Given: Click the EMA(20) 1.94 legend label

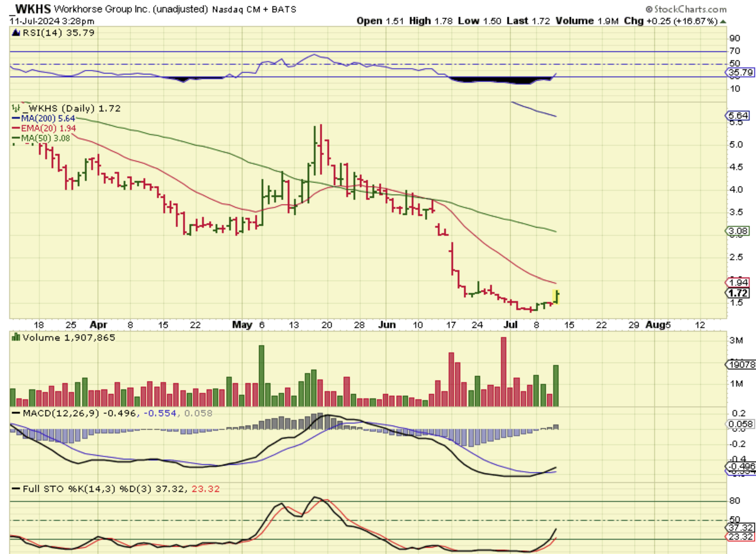Looking at the screenshot, I should (x=48, y=128).
